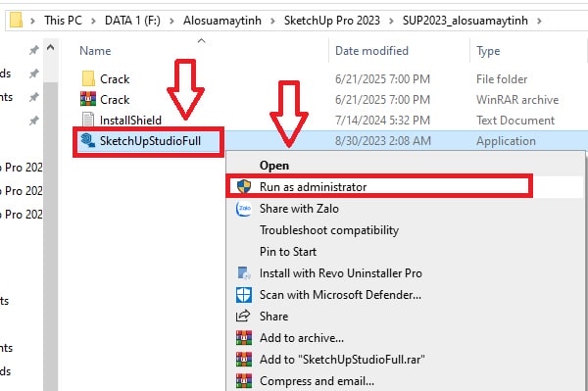Collapse navigation pane using up arrow
The image size is (588, 391).
click(50, 48)
